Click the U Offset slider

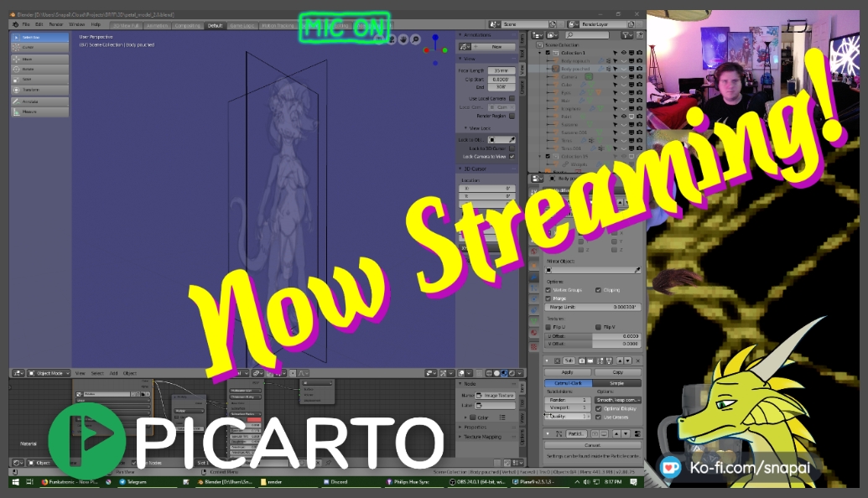(x=593, y=336)
